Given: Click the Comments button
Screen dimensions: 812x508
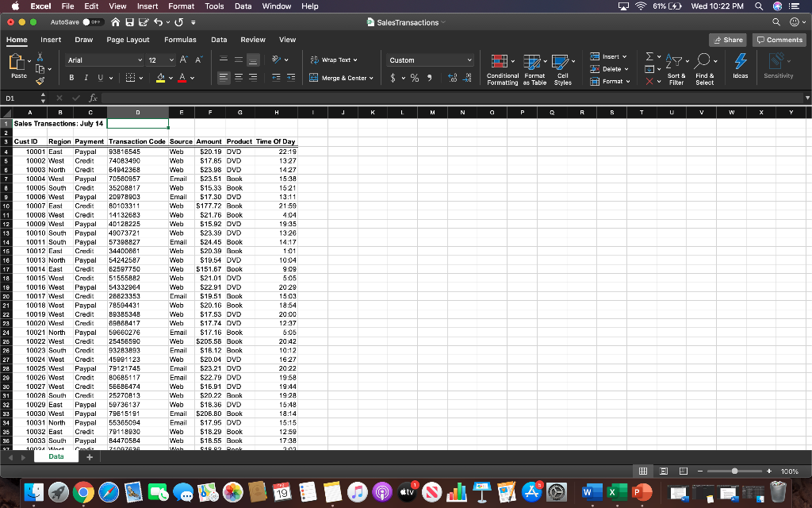Looking at the screenshot, I should pos(779,40).
